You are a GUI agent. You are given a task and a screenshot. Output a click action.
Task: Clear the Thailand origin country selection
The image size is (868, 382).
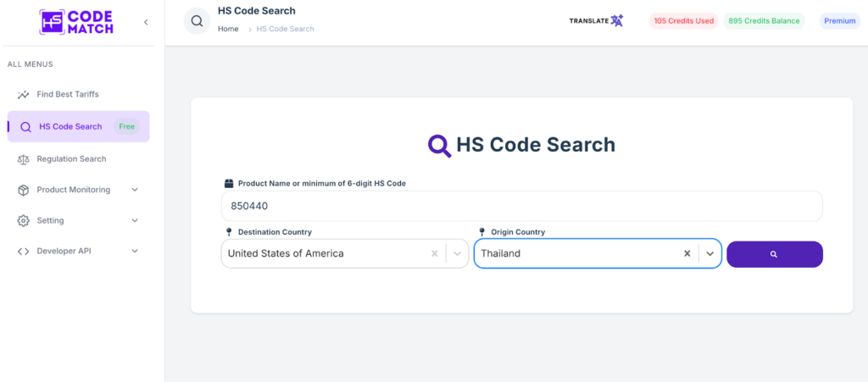[x=687, y=253]
